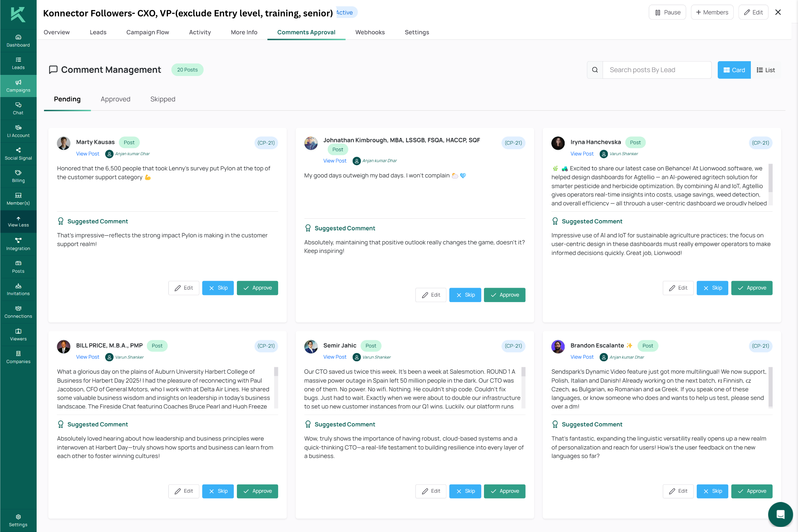
Task: Open the Companies sidebar icon
Action: point(18,357)
